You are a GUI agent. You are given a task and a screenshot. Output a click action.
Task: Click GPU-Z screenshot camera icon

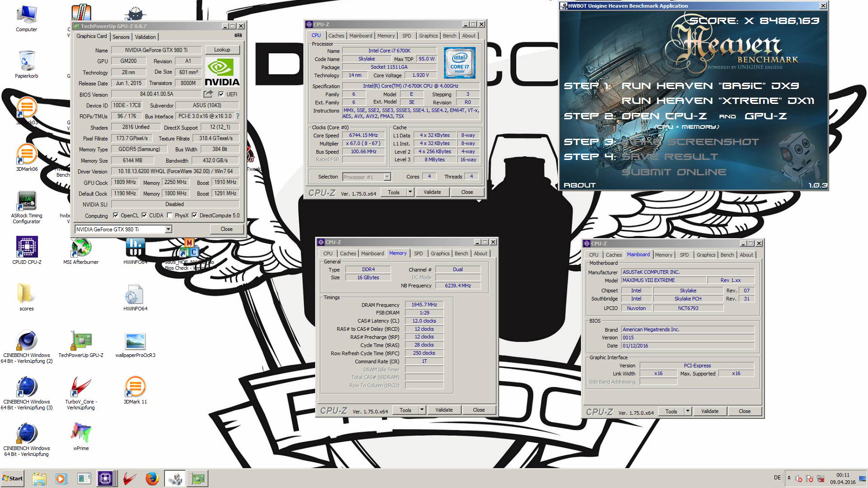point(238,35)
